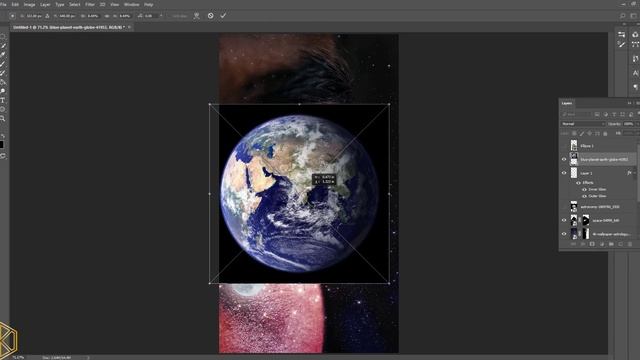Switch to warp mode icon
Viewport: 640px width, 360px height.
tap(197, 16)
